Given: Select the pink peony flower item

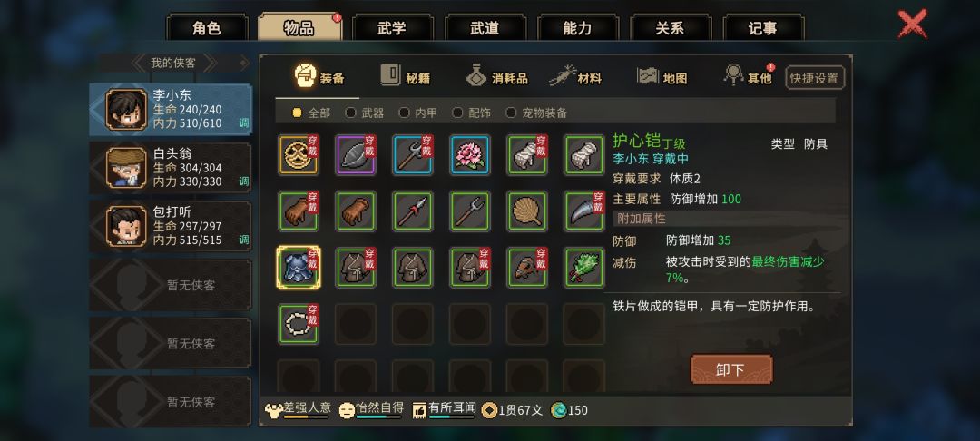Looking at the screenshot, I should 470,154.
